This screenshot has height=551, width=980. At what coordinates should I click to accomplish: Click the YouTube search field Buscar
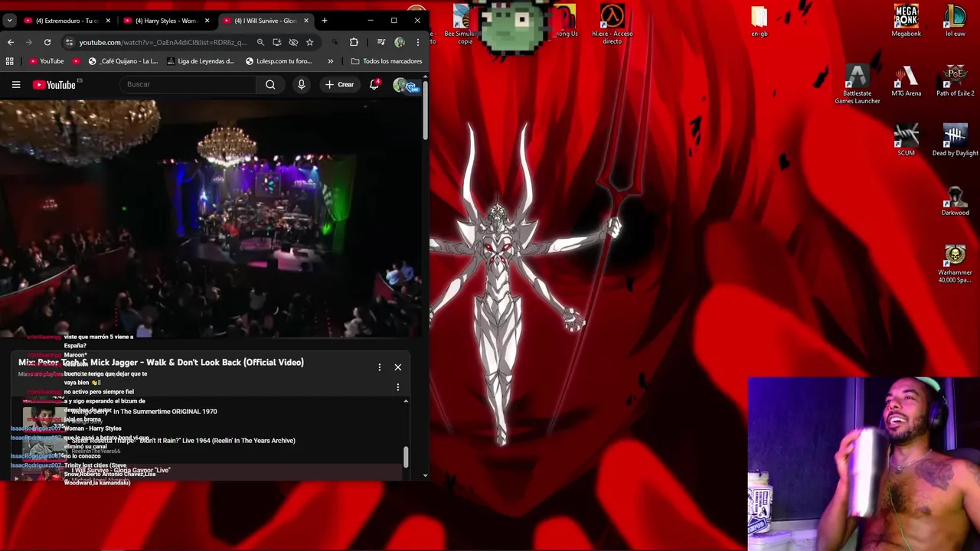188,84
